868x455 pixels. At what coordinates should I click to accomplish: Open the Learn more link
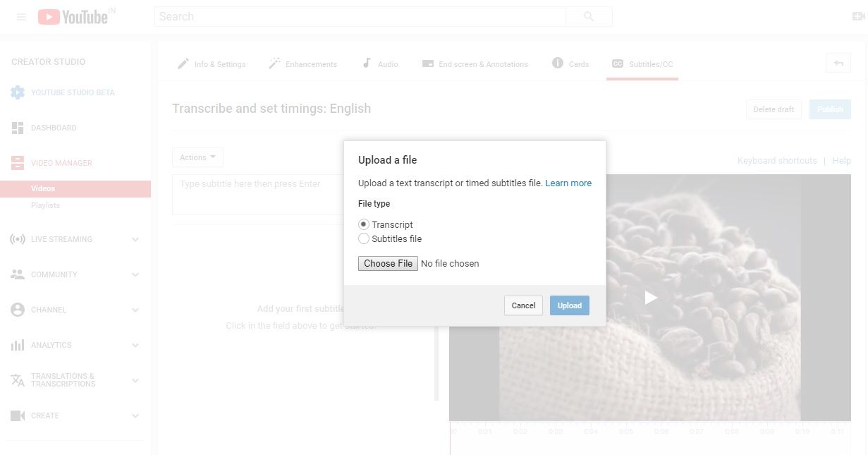[x=568, y=183]
